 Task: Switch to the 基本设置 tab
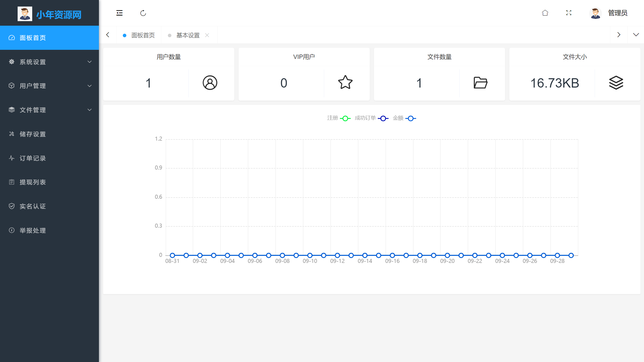[x=188, y=35]
